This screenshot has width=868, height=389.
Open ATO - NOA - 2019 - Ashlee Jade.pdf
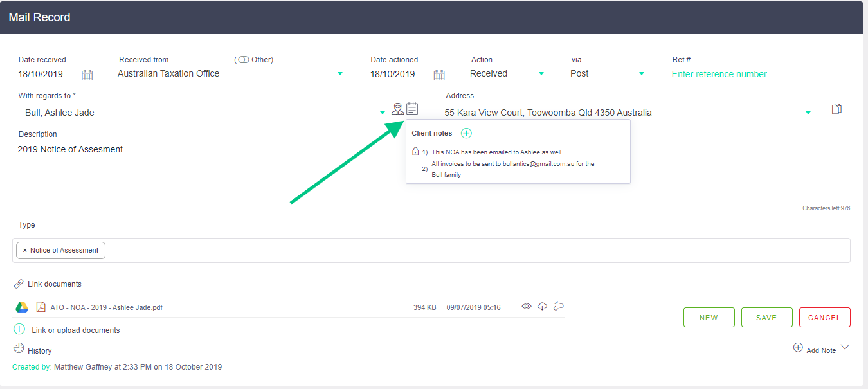point(106,307)
